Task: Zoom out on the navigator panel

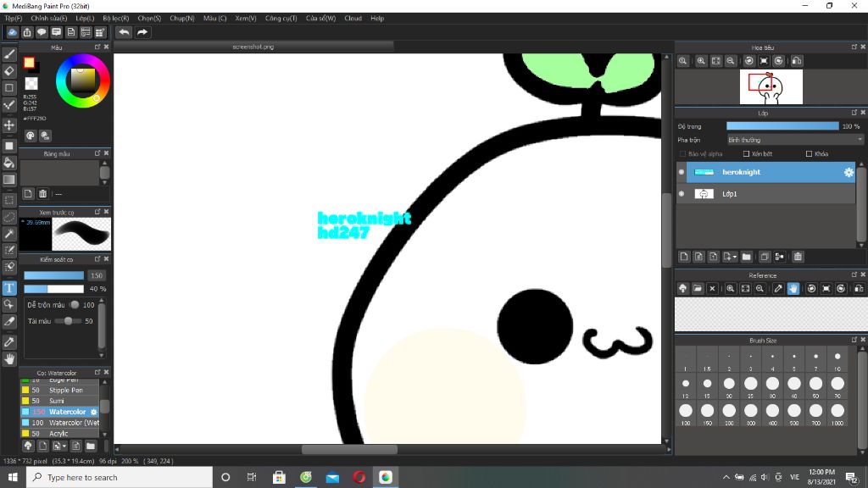Action: tap(730, 61)
